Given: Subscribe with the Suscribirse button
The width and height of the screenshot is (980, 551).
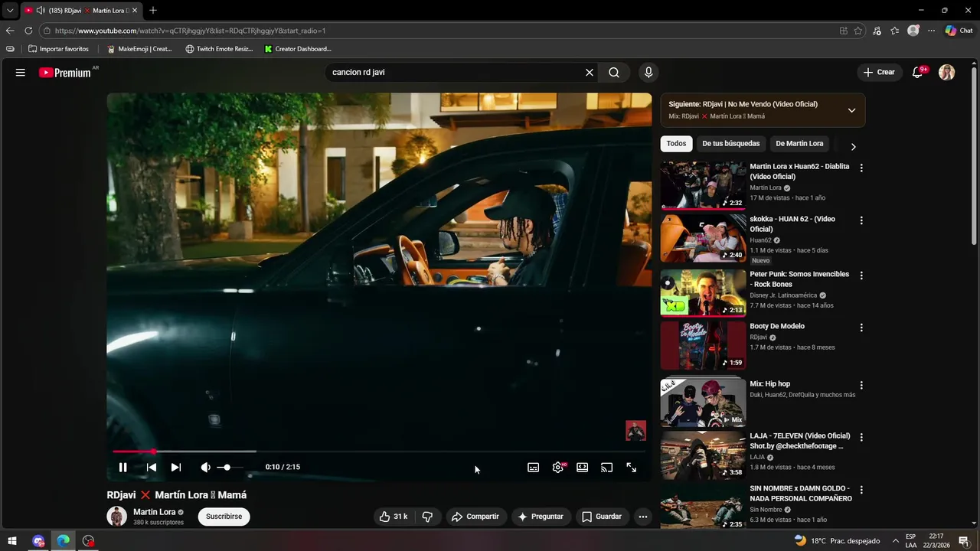Looking at the screenshot, I should (x=224, y=517).
